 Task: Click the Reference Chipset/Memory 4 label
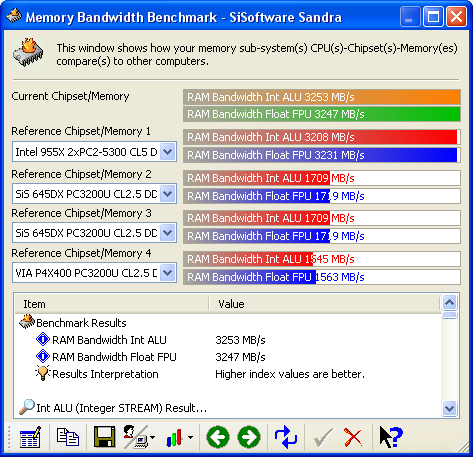(81, 253)
